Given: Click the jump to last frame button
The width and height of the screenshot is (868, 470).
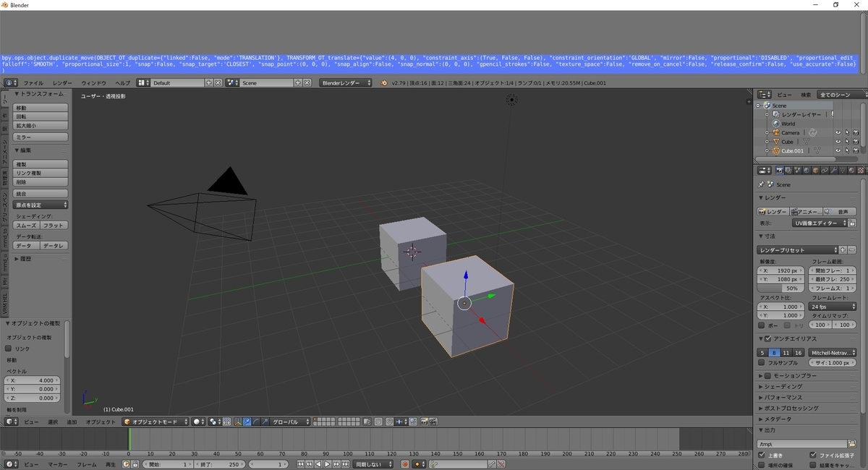Looking at the screenshot, I should pos(345,464).
